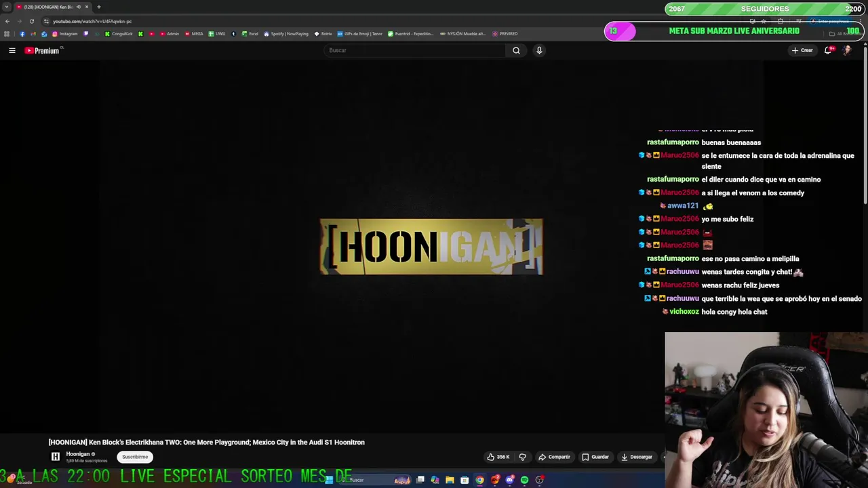Click rachuuwu's 'wenas tardes congita' message

pos(752,272)
